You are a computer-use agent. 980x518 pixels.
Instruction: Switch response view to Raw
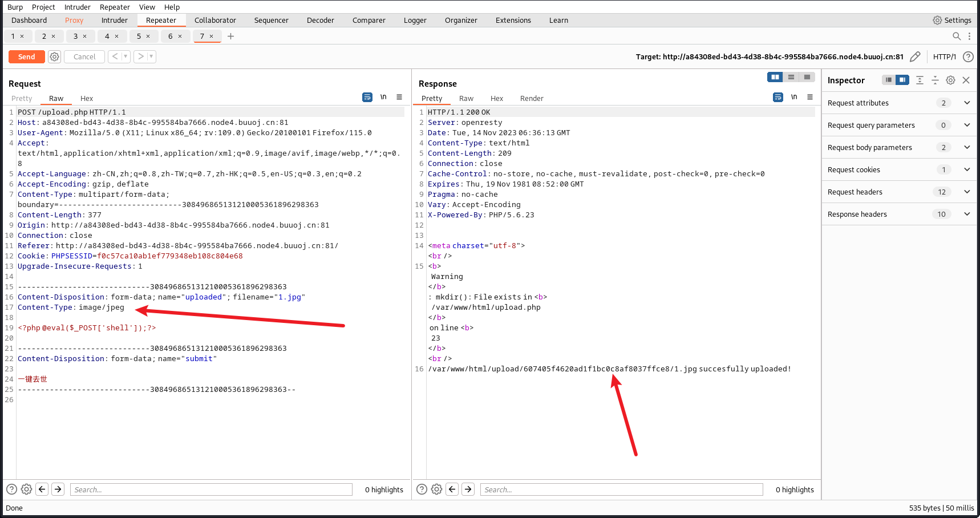[467, 98]
